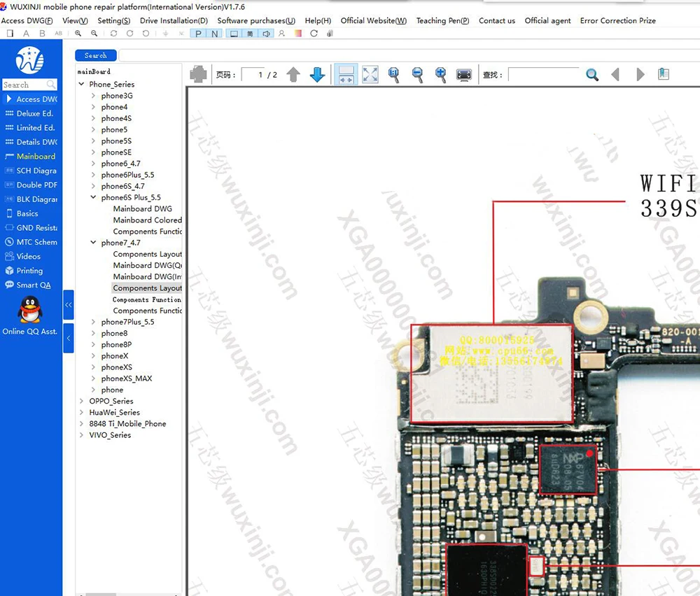Viewport: 700px width, 596px height.
Task: Click the find previous left triangle
Action: (x=615, y=74)
